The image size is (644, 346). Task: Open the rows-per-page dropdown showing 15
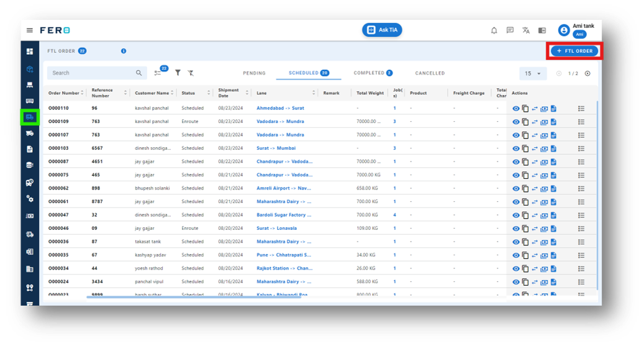click(x=533, y=73)
